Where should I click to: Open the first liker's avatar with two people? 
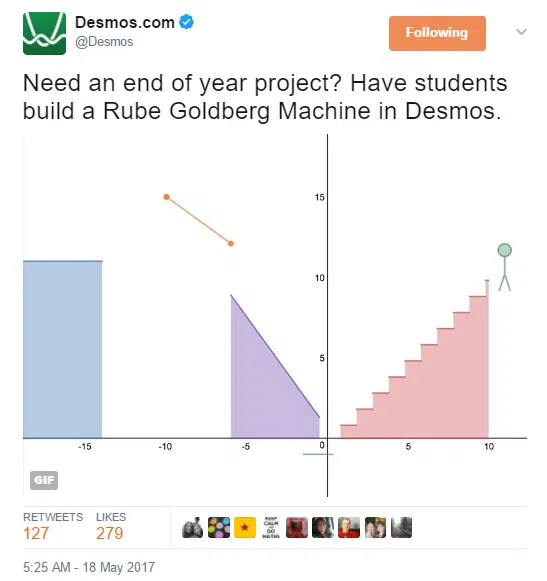click(x=193, y=527)
